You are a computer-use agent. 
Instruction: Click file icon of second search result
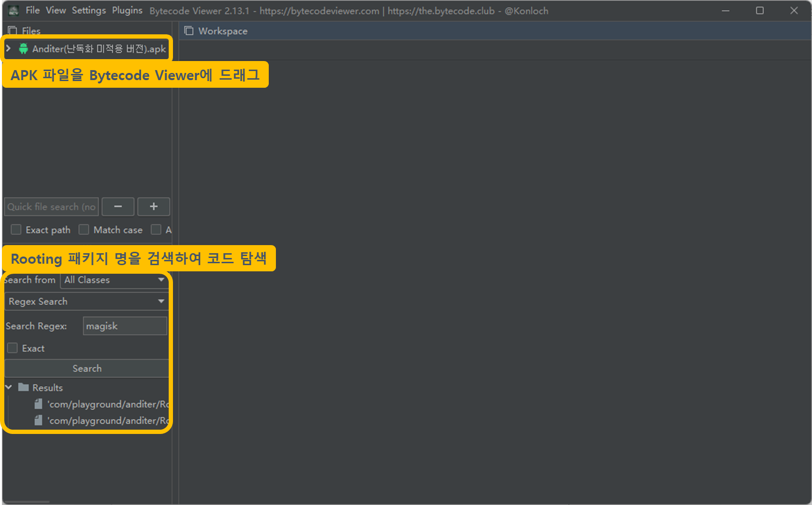pos(38,420)
